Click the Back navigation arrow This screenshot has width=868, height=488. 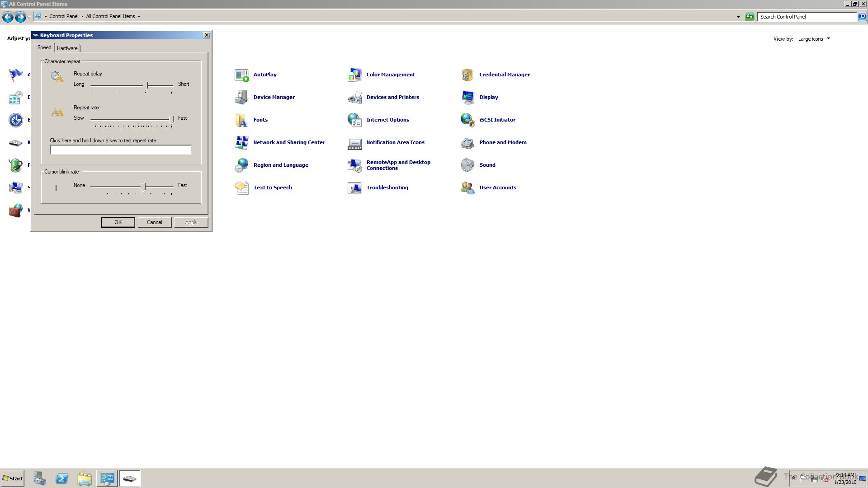[x=8, y=17]
